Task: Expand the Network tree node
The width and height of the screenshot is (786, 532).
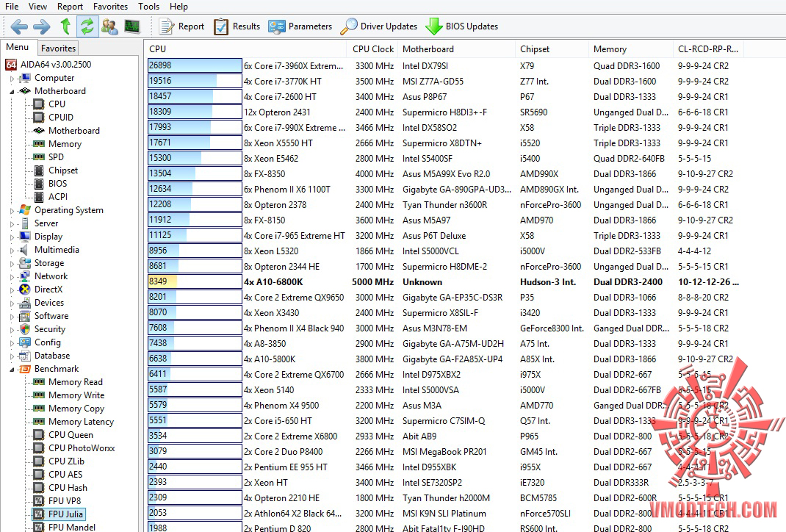Action: [12, 276]
